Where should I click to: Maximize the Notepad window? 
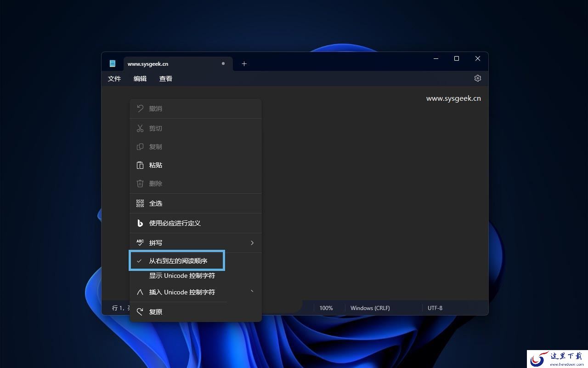457,58
